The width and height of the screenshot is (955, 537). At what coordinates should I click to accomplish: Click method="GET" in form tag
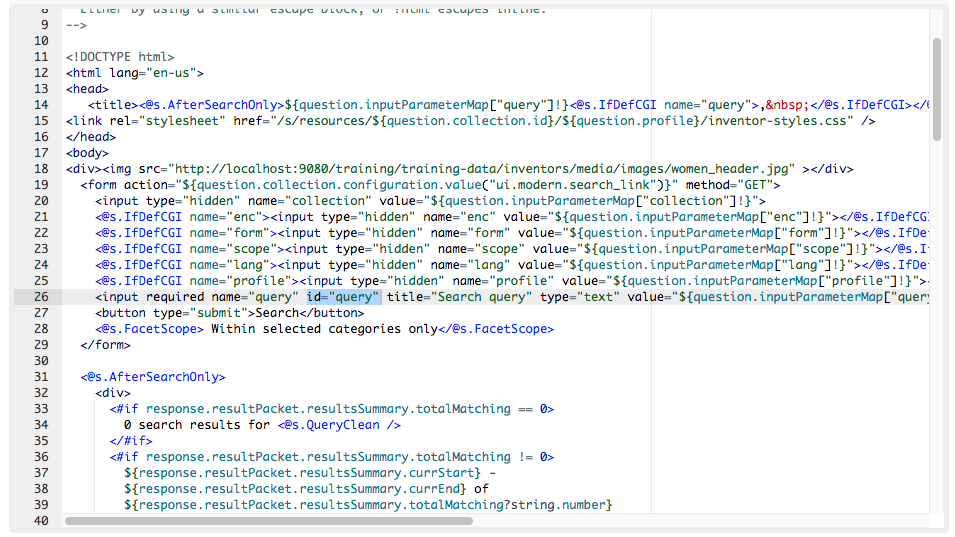(x=729, y=185)
